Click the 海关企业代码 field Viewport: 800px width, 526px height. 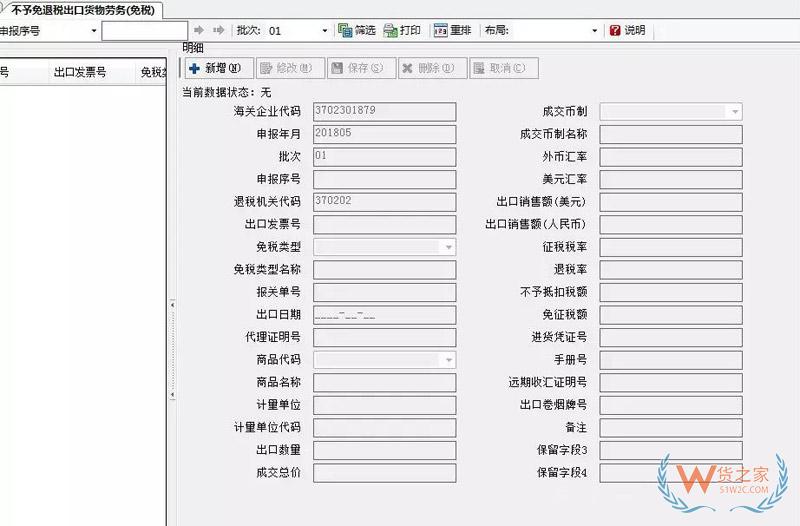[385, 112]
